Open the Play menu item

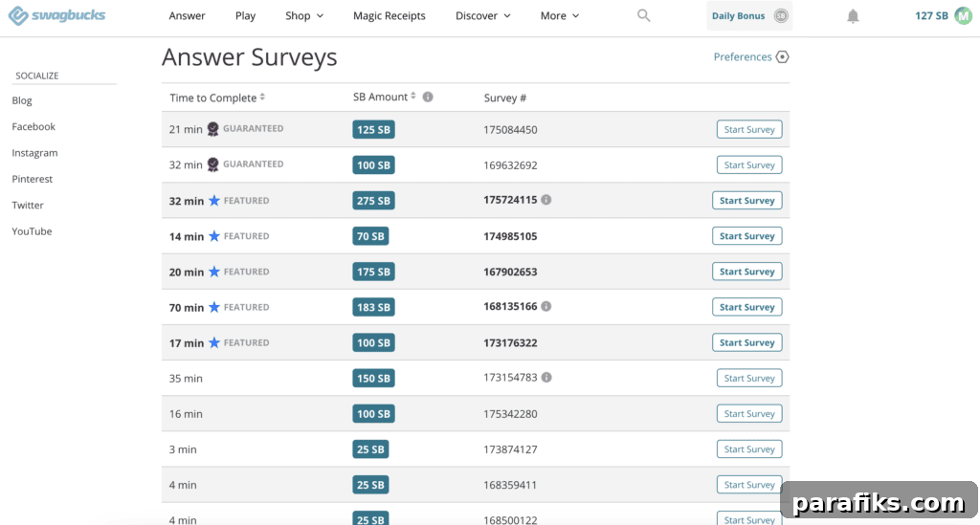[245, 15]
